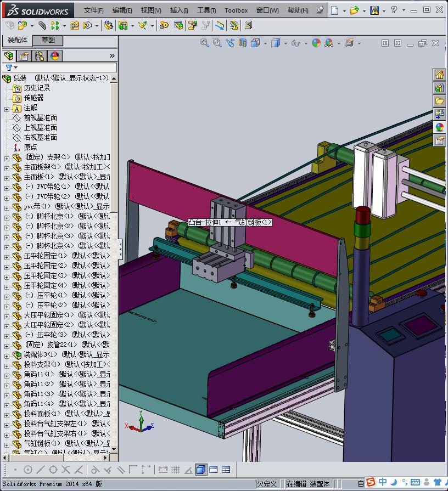The height and width of the screenshot is (491, 448).
Task: Open Design Library icon in task pane
Action: (x=439, y=88)
